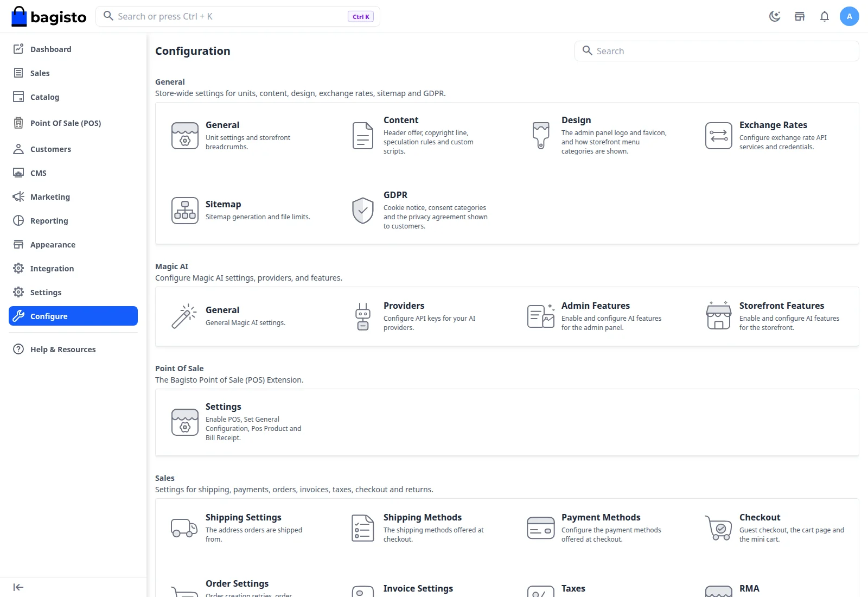Click the GDPR shield icon
This screenshot has width=868, height=597.
point(363,211)
